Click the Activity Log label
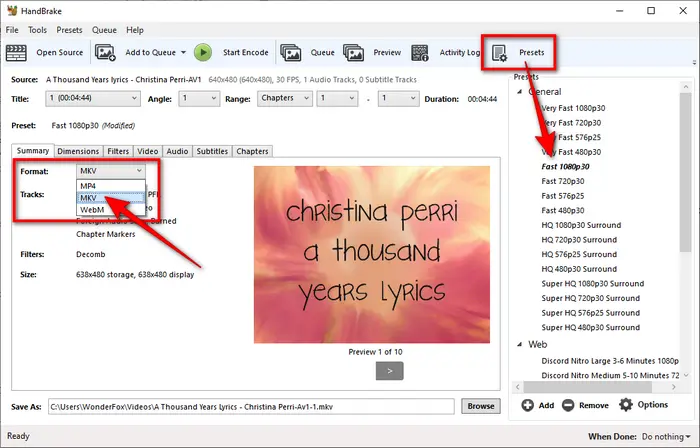This screenshot has width=700, height=448. (459, 53)
